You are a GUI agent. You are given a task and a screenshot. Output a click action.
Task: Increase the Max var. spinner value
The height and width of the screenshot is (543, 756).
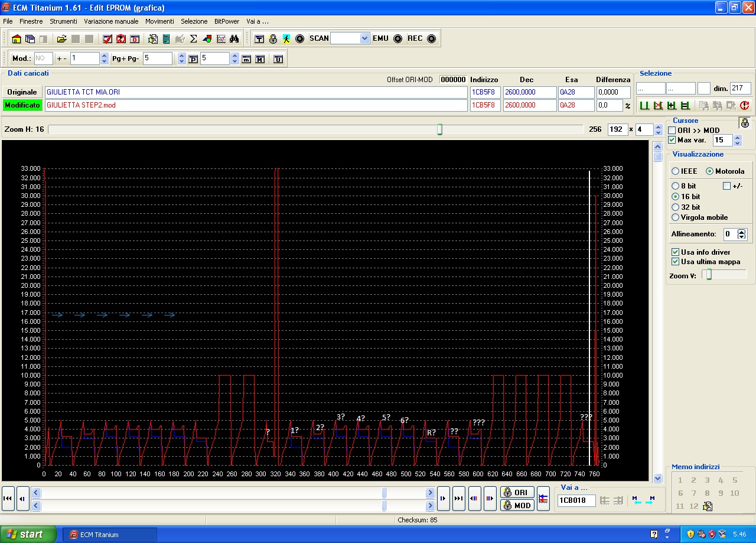pos(737,138)
